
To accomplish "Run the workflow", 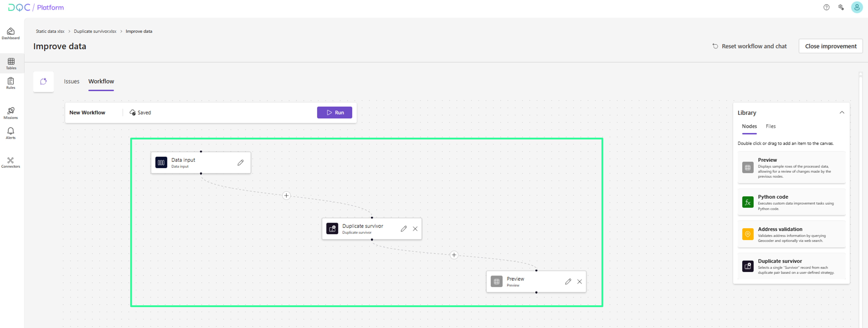I will click(334, 112).
